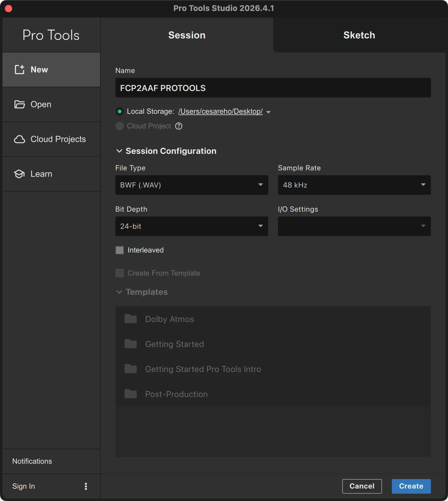Click the New session document icon
Image resolution: width=448 pixels, height=501 pixels.
(x=20, y=70)
